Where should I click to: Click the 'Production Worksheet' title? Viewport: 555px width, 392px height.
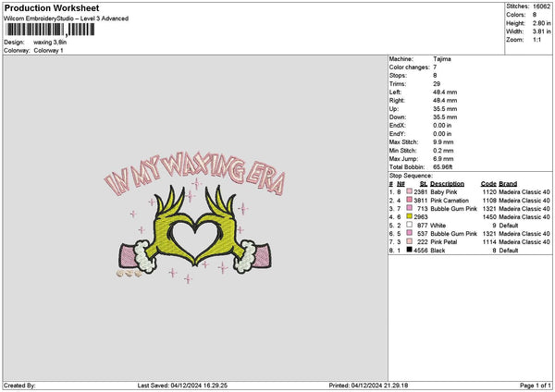point(52,7)
